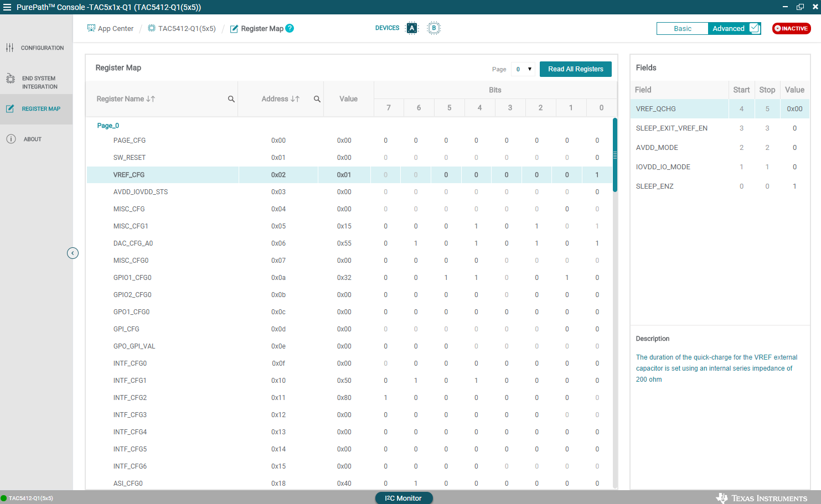The image size is (821, 504).
Task: Click the Register Map pencil icon in sidebar
Action: tap(10, 109)
